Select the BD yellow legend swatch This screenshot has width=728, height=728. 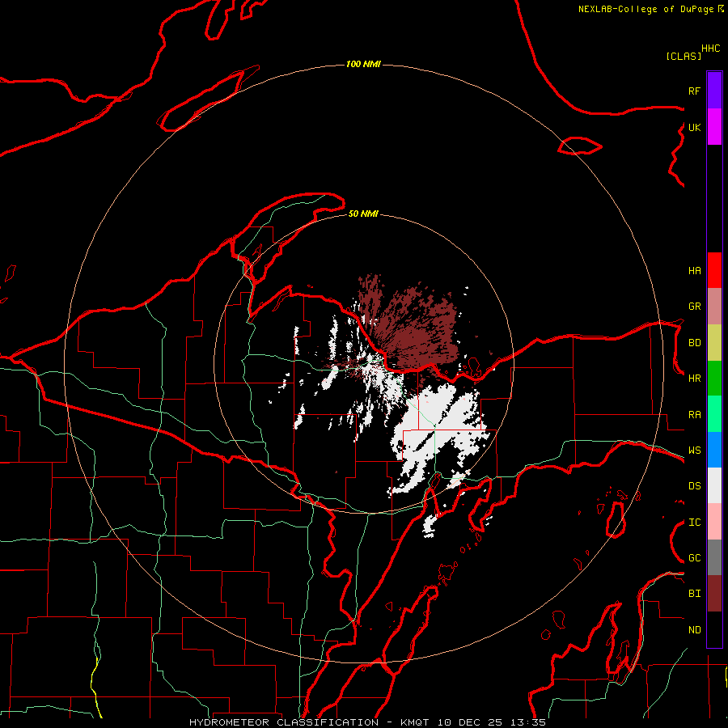[714, 343]
